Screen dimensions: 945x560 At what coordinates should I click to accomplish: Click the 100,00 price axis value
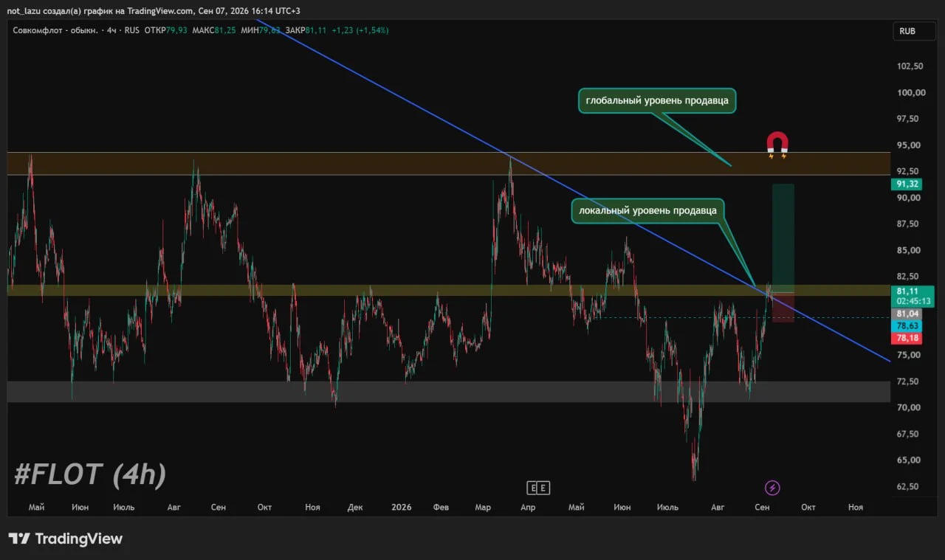pyautogui.click(x=910, y=92)
